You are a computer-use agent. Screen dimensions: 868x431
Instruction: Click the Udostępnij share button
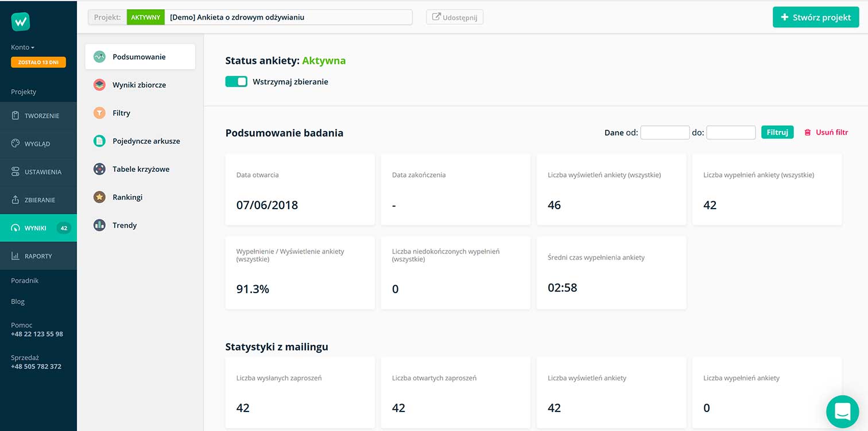coord(455,17)
